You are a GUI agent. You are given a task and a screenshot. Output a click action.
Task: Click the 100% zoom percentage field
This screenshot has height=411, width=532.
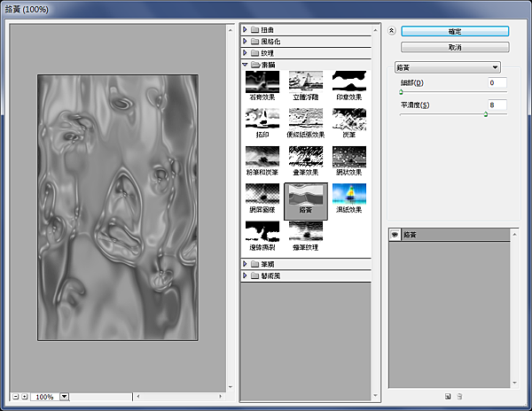coord(45,397)
